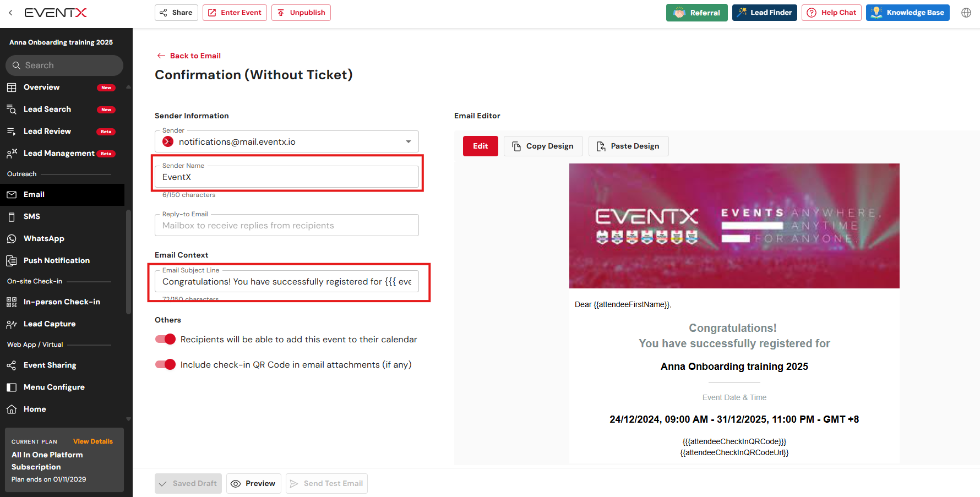This screenshot has height=497, width=980.
Task: Open Preview of the email
Action: pyautogui.click(x=253, y=484)
